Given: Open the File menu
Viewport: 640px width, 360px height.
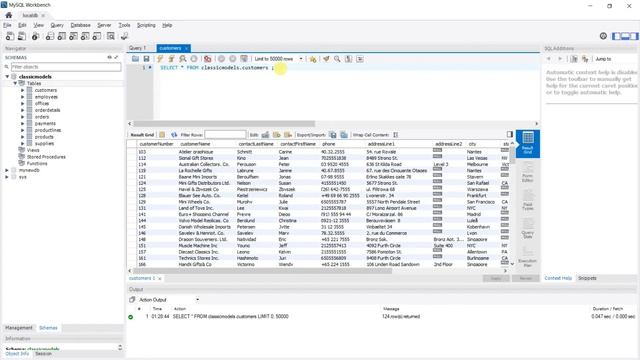Looking at the screenshot, I should click(x=7, y=25).
